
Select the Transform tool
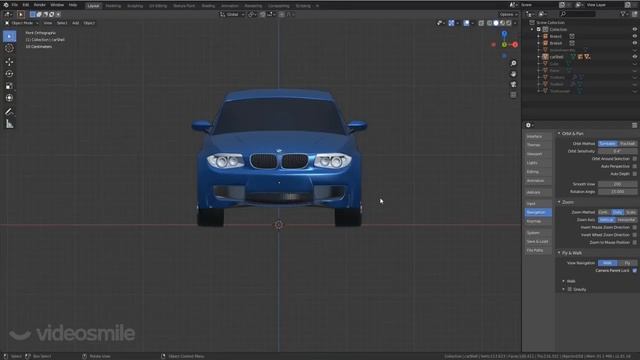click(9, 98)
